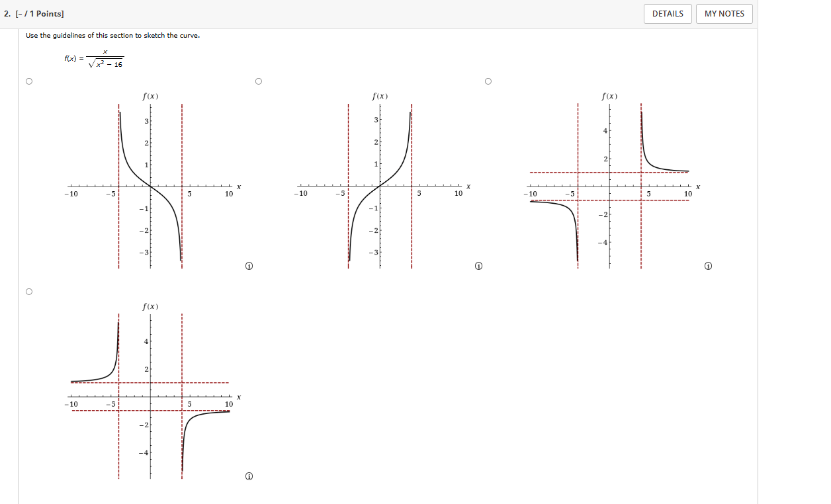Select the radio button for the first graph option
This screenshot has width=831, height=504.
pyautogui.click(x=29, y=81)
